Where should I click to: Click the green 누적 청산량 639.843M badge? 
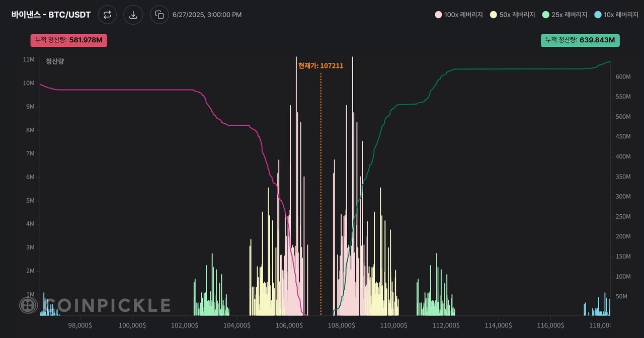click(x=580, y=40)
